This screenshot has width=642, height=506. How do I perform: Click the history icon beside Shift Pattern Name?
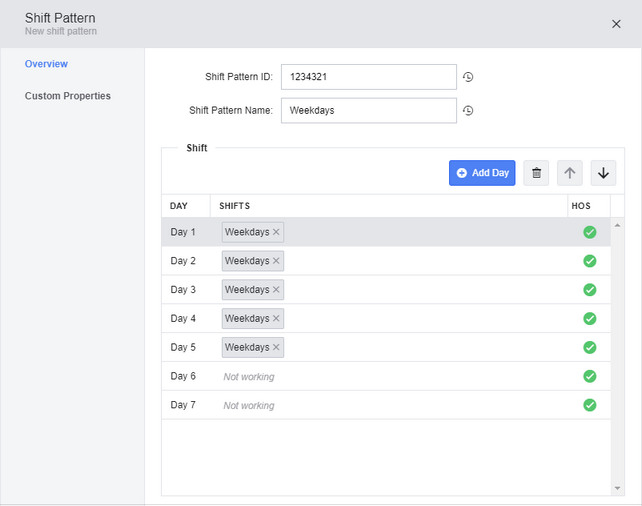[x=468, y=110]
